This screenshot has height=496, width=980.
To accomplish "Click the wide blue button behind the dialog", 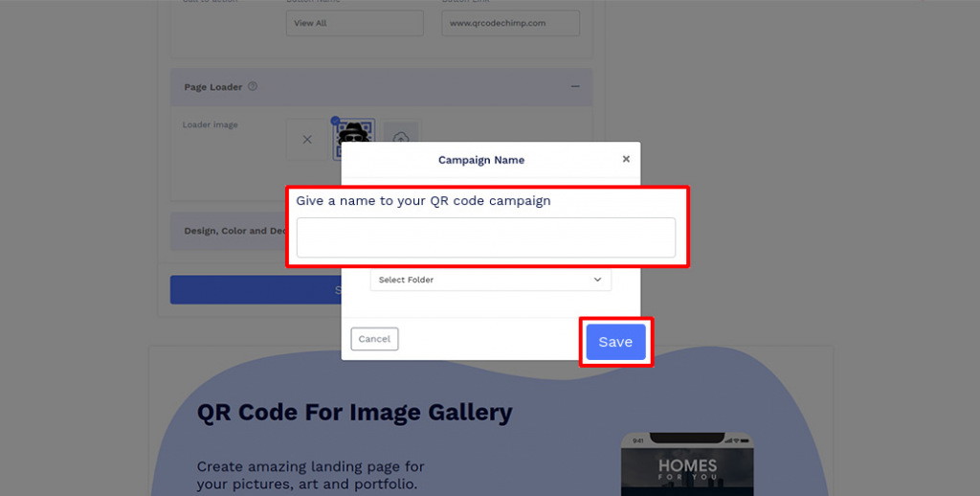I will tap(256, 289).
